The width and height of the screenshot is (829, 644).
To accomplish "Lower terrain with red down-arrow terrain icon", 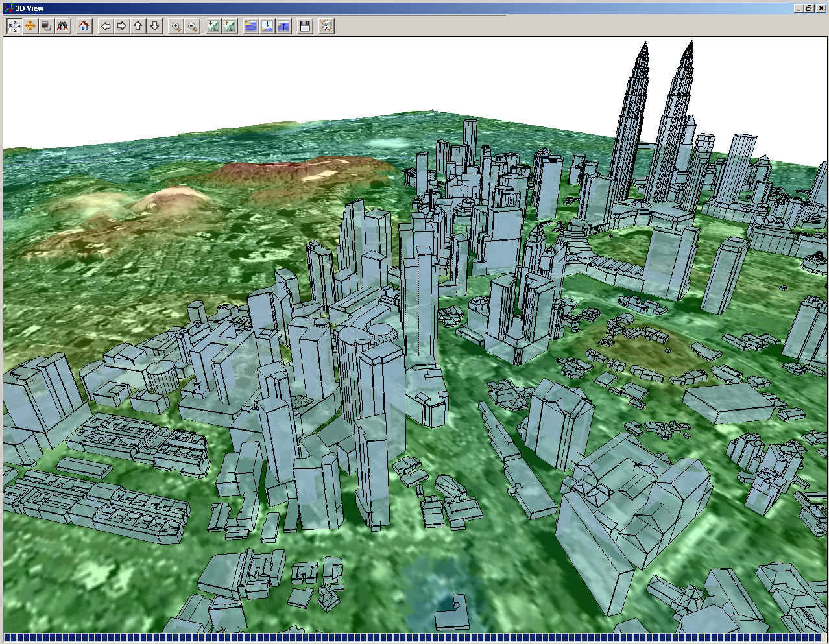I will 213,26.
